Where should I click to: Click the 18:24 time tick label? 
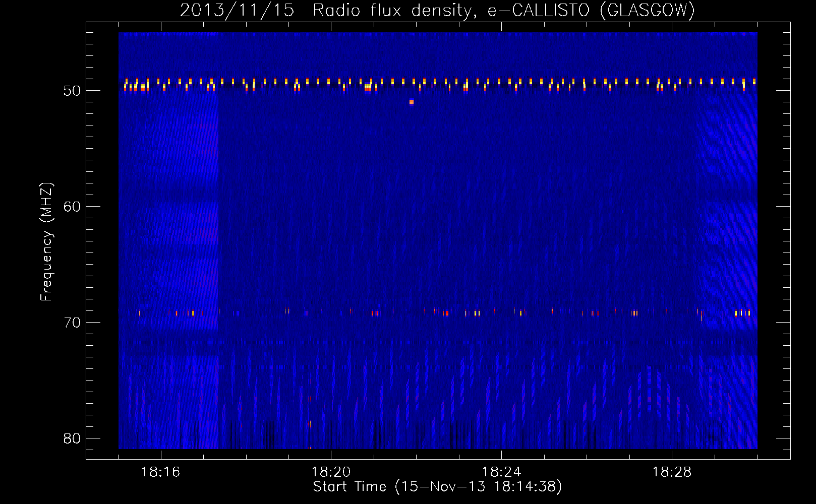pyautogui.click(x=502, y=472)
